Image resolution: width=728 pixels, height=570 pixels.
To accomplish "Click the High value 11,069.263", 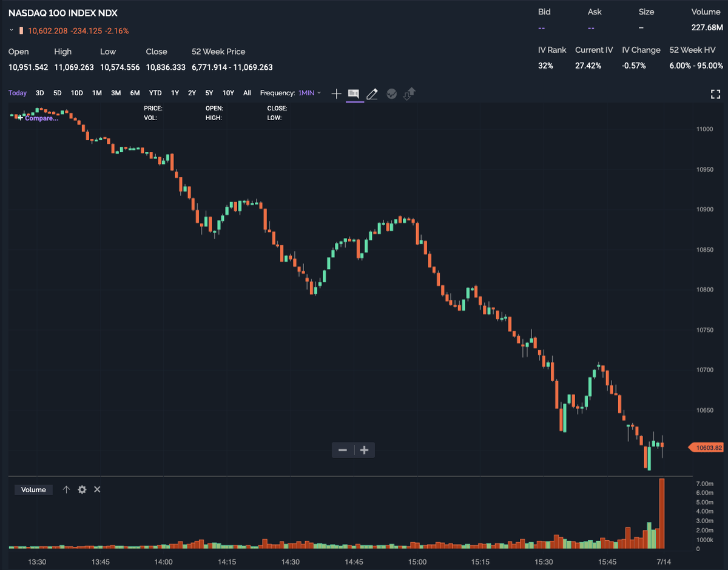I will point(74,67).
